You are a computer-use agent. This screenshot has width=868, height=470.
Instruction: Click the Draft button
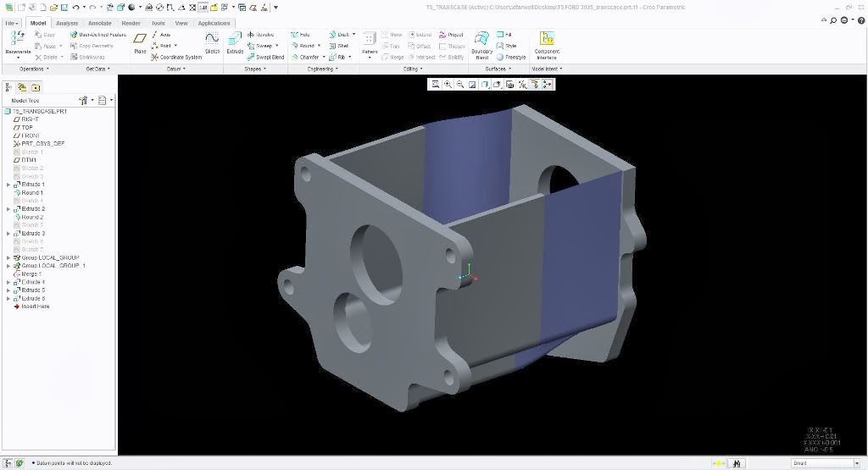coord(339,34)
